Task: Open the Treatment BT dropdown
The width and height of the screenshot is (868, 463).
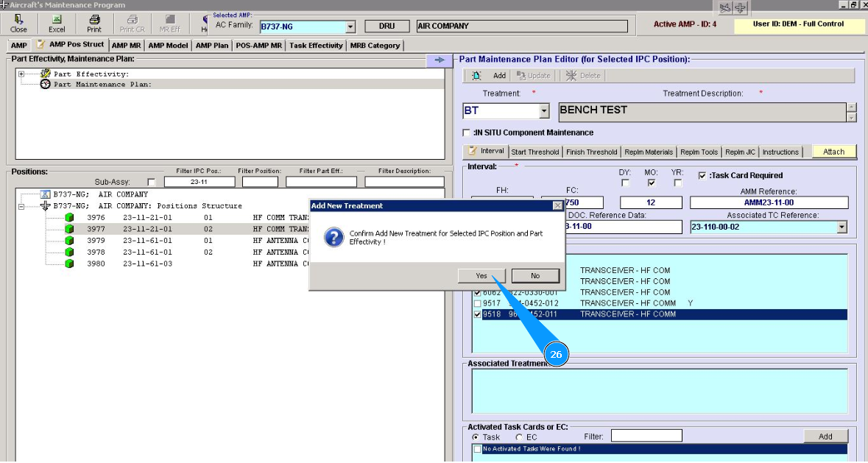Action: (x=543, y=111)
